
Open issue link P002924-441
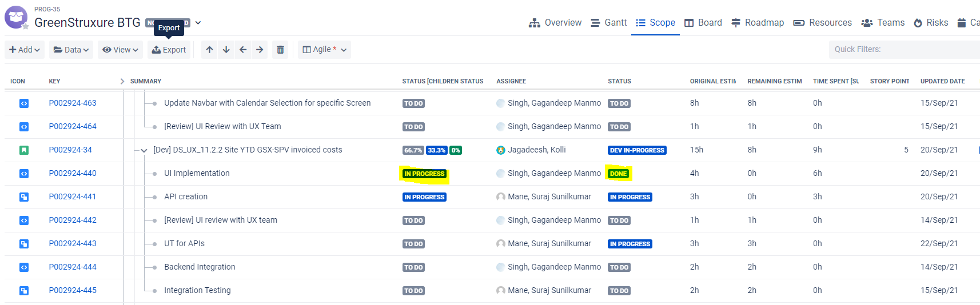pos(73,196)
